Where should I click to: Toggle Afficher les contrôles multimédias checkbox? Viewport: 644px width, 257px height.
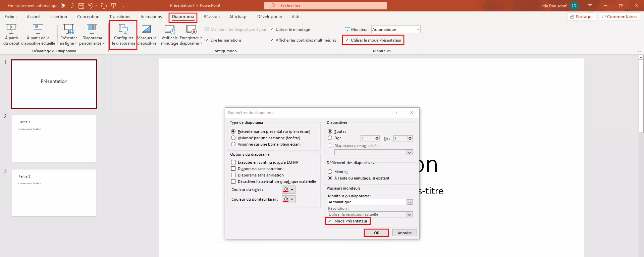point(272,40)
